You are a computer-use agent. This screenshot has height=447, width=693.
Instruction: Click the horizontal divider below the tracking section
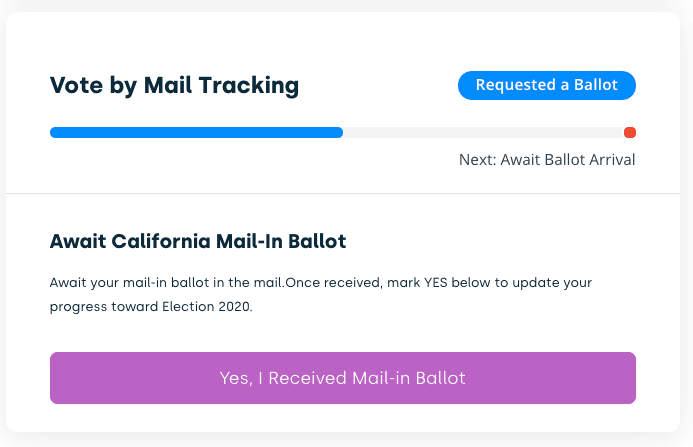(x=346, y=193)
